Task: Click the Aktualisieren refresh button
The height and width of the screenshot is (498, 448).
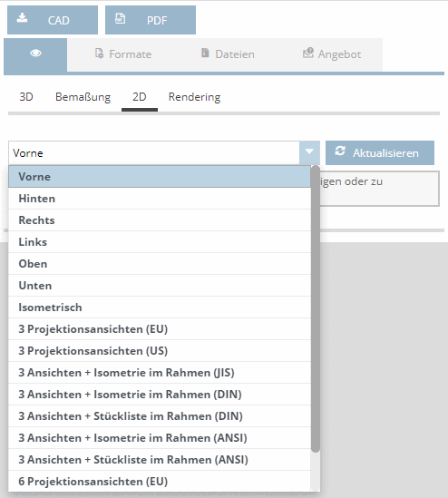Action: 380,152
